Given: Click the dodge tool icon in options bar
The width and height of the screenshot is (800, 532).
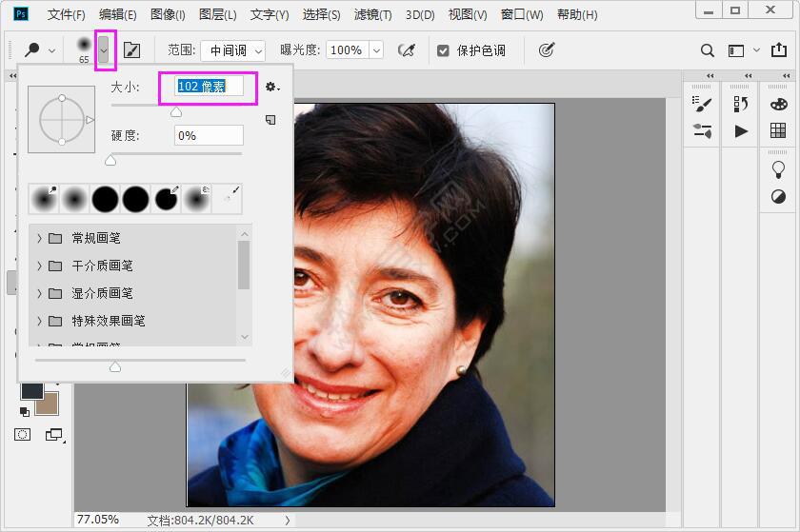Looking at the screenshot, I should coord(32,49).
